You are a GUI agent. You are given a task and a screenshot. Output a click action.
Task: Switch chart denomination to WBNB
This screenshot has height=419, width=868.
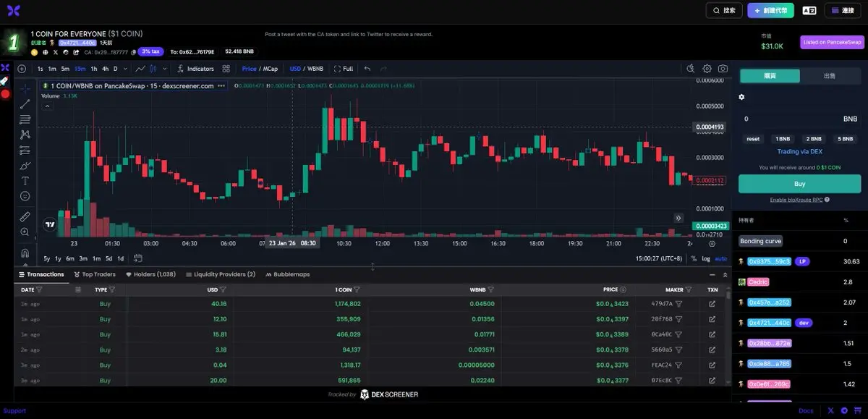click(x=315, y=69)
